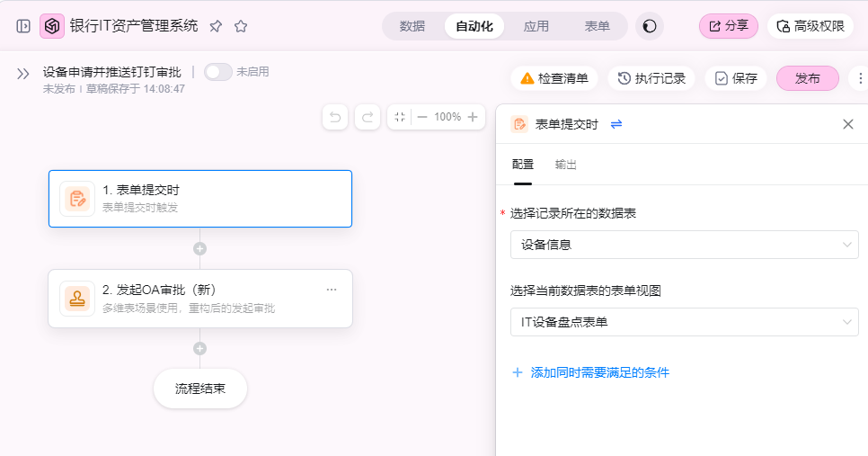Select the 2. 发起OA审批（新） flow node

pyautogui.click(x=200, y=299)
